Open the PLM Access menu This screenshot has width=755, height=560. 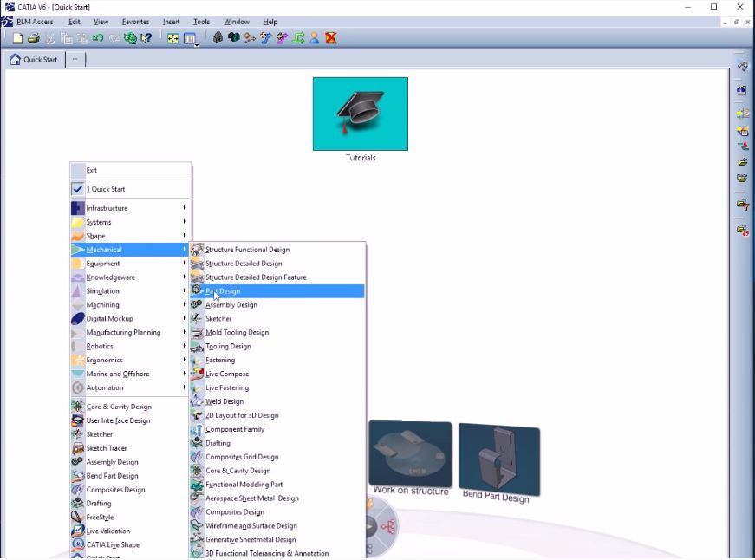[x=35, y=22]
